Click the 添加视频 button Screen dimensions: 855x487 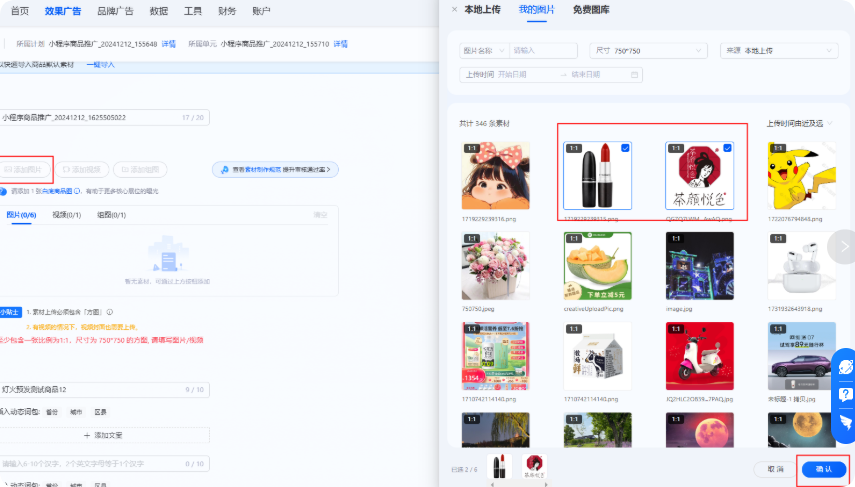pos(82,170)
